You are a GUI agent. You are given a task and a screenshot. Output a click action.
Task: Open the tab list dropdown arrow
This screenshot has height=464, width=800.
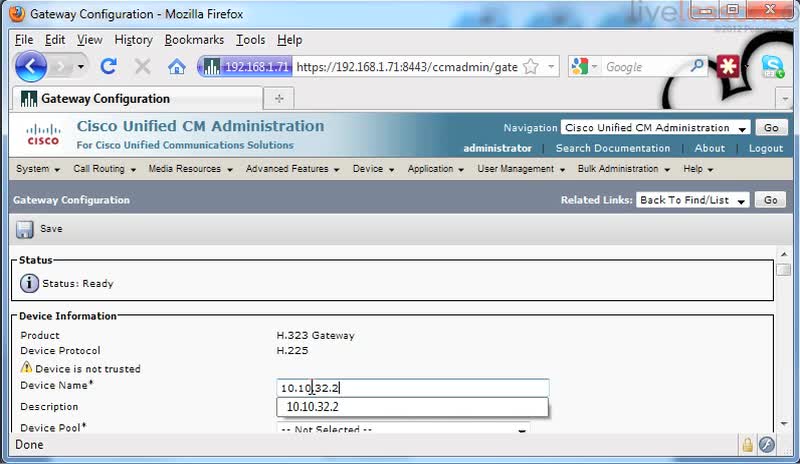785,99
